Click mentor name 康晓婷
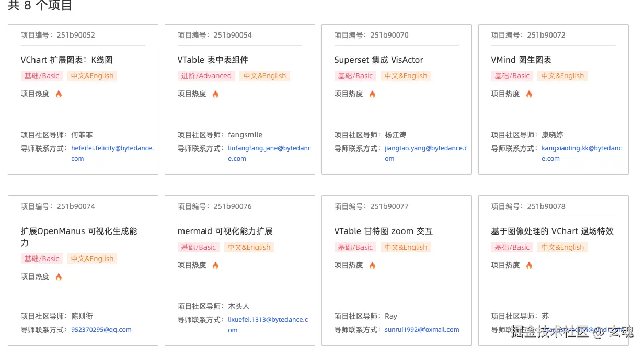 [553, 135]
